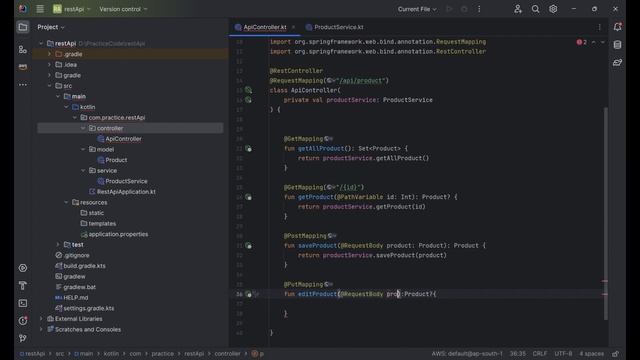Click the editor vertical scrollbar
This screenshot has width=640, height=360.
(x=605, y=213)
